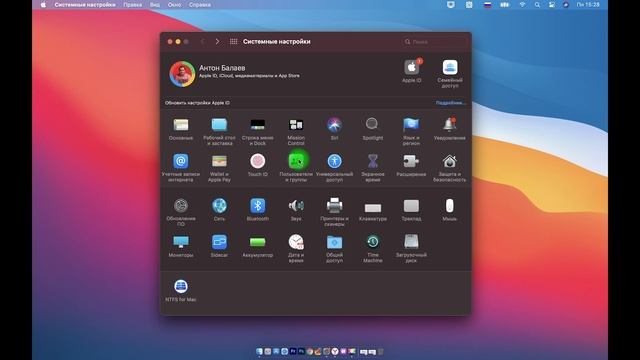Click Обновить настройки Apple ID text

pyautogui.click(x=197, y=103)
